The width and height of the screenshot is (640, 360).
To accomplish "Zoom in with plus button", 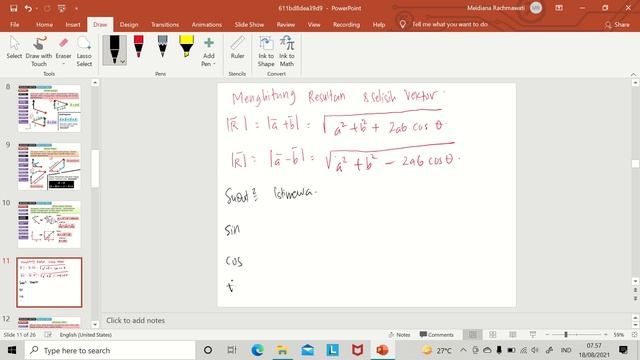I will 606,335.
